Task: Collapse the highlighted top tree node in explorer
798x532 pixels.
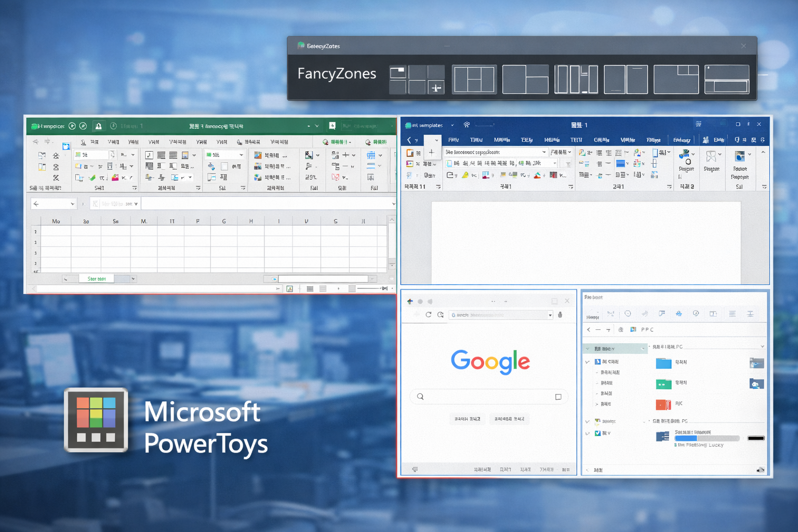Action: click(588, 349)
